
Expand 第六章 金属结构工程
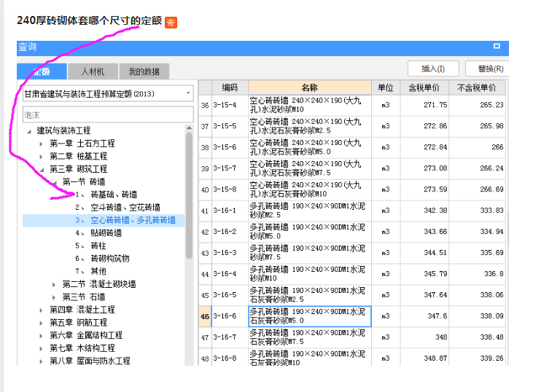coord(41,336)
